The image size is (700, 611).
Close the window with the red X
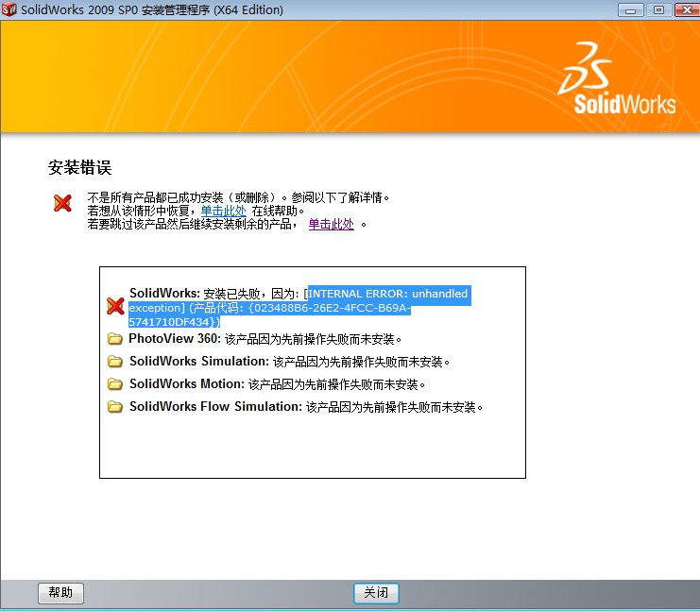tap(687, 9)
